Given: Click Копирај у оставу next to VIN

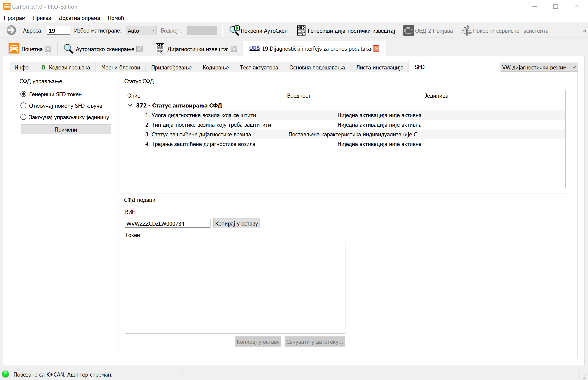Looking at the screenshot, I should (236, 223).
